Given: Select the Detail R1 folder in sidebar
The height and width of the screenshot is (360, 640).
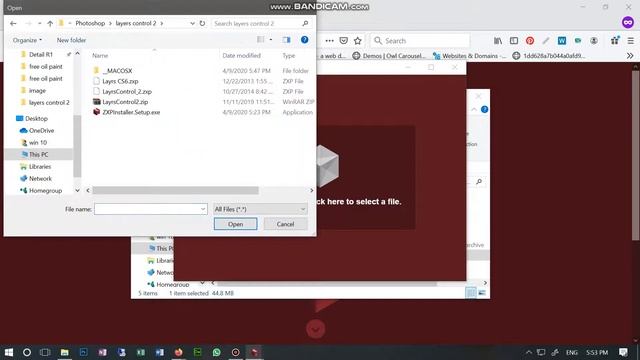Looking at the screenshot, I should click(41, 54).
